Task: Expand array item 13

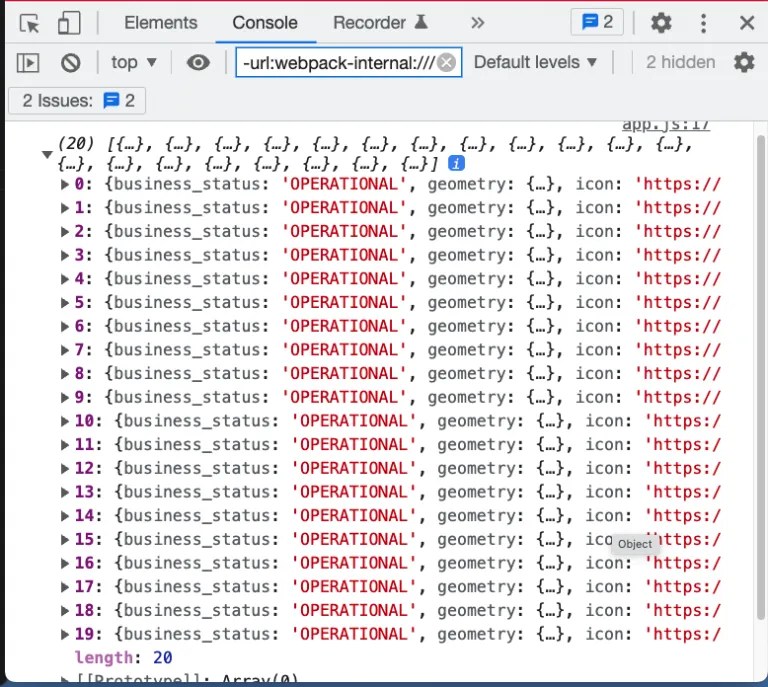Action: [65, 492]
